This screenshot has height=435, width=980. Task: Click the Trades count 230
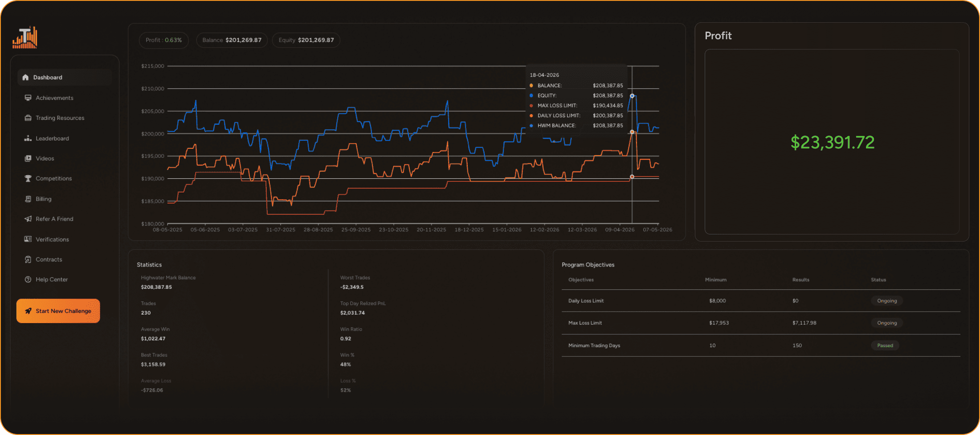(146, 313)
